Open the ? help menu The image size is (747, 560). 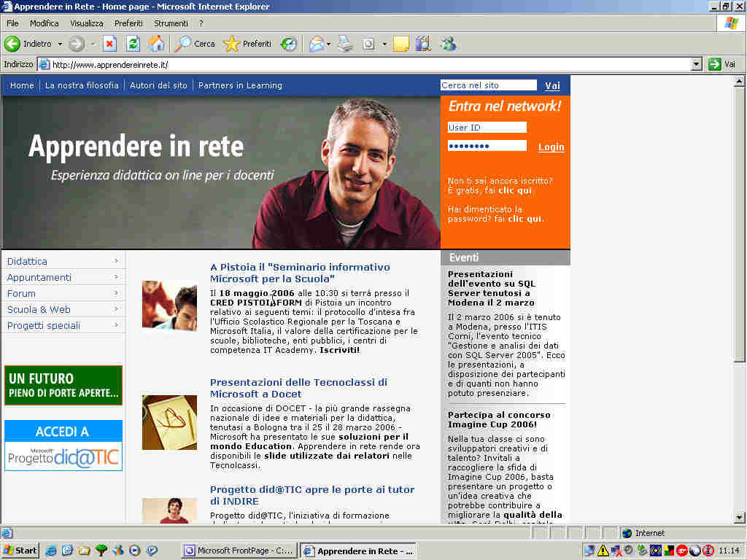point(201,23)
